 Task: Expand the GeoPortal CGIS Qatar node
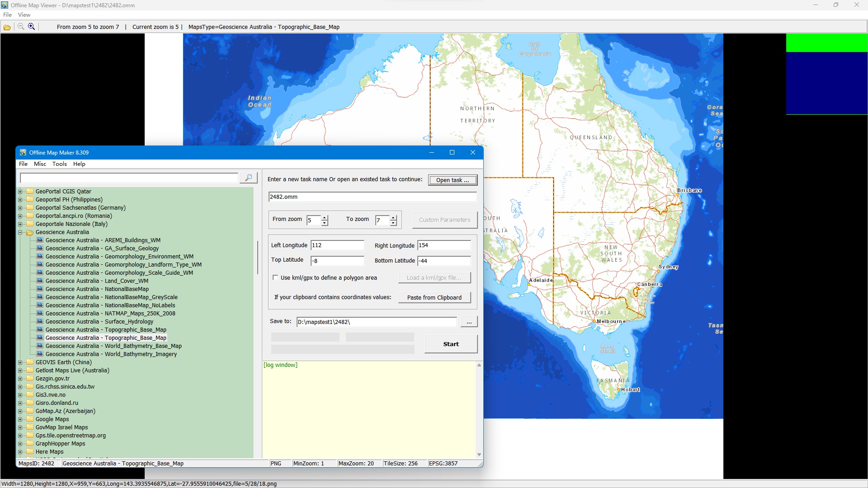(x=20, y=192)
